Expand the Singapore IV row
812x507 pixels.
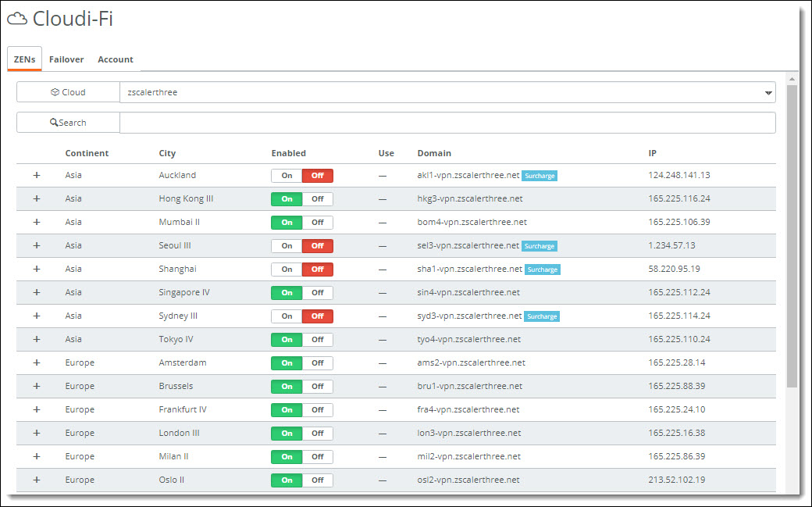37,292
